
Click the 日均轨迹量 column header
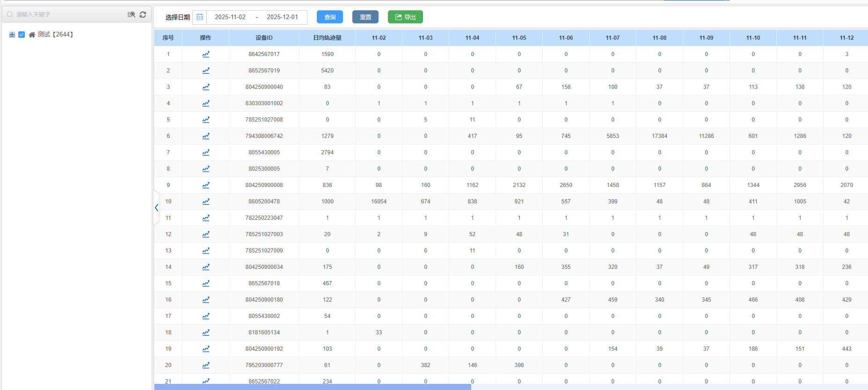327,38
